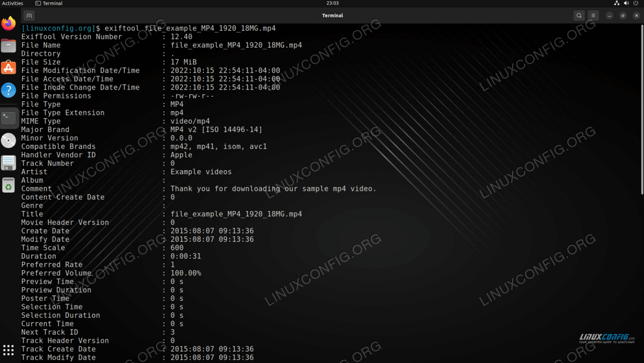This screenshot has width=644, height=363.
Task: Open Ubuntu Software from the dock
Action: click(x=9, y=68)
